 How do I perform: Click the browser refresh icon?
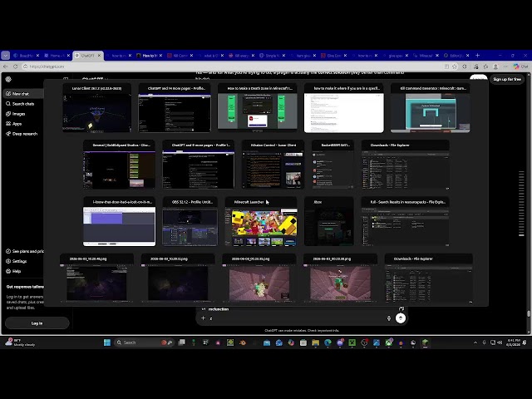pyautogui.click(x=16, y=66)
